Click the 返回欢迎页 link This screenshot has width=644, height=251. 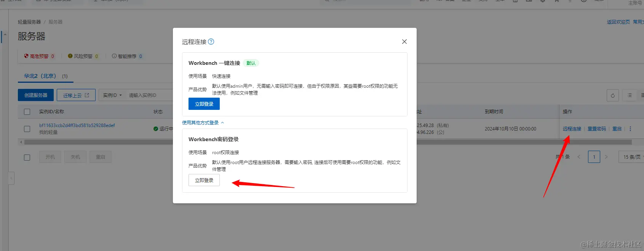click(x=618, y=22)
